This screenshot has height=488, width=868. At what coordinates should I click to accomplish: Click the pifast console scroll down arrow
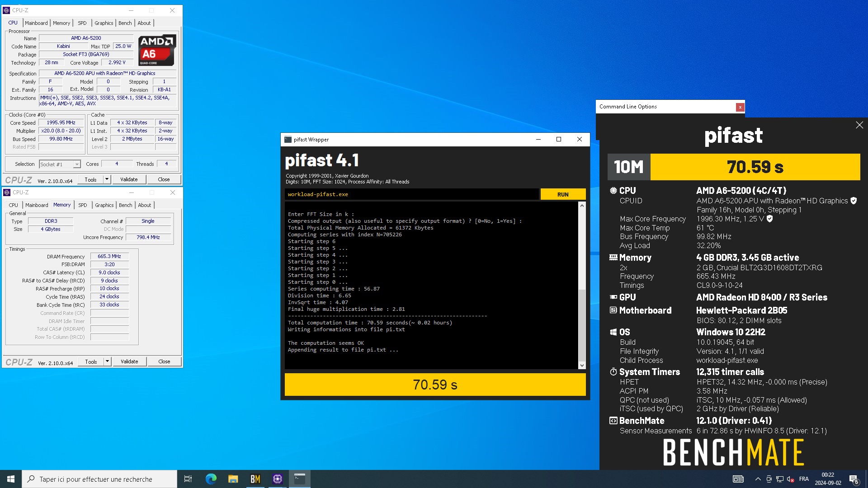(x=582, y=365)
